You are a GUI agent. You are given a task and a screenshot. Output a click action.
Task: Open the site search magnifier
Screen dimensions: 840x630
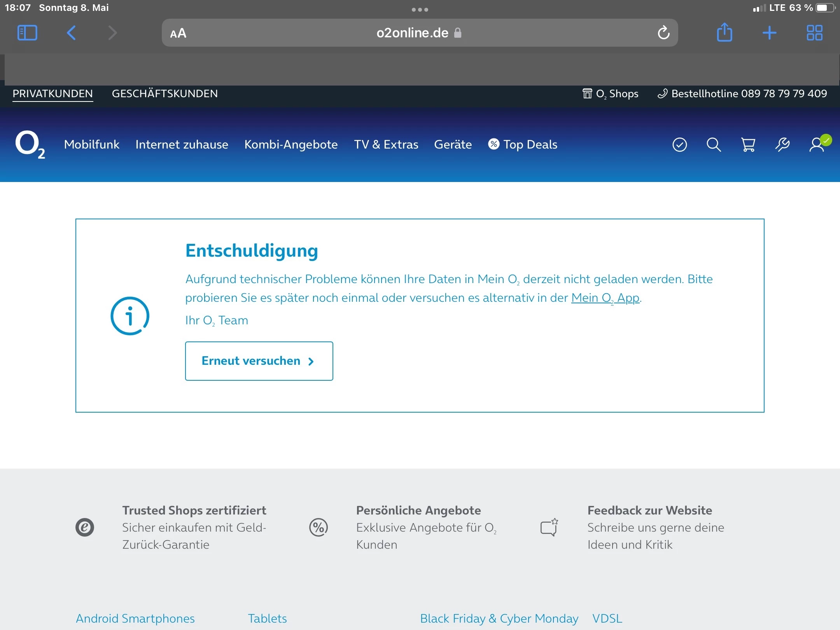pyautogui.click(x=714, y=145)
